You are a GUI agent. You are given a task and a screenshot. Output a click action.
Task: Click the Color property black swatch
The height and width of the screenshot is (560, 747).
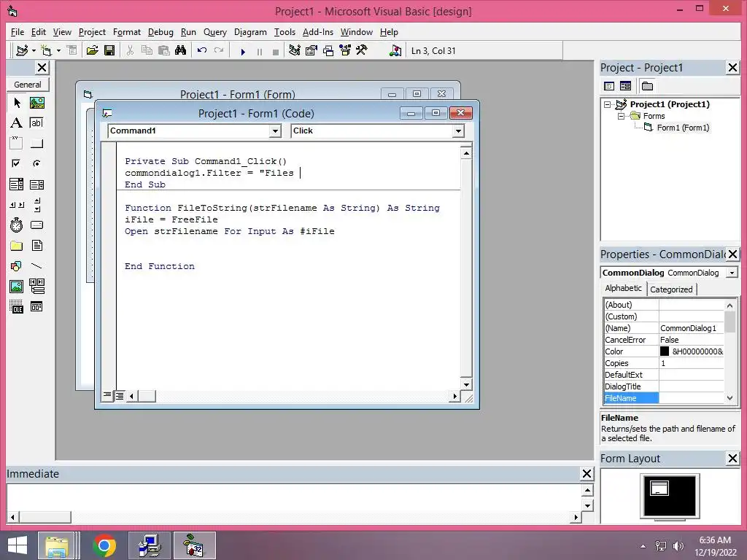pyautogui.click(x=665, y=351)
